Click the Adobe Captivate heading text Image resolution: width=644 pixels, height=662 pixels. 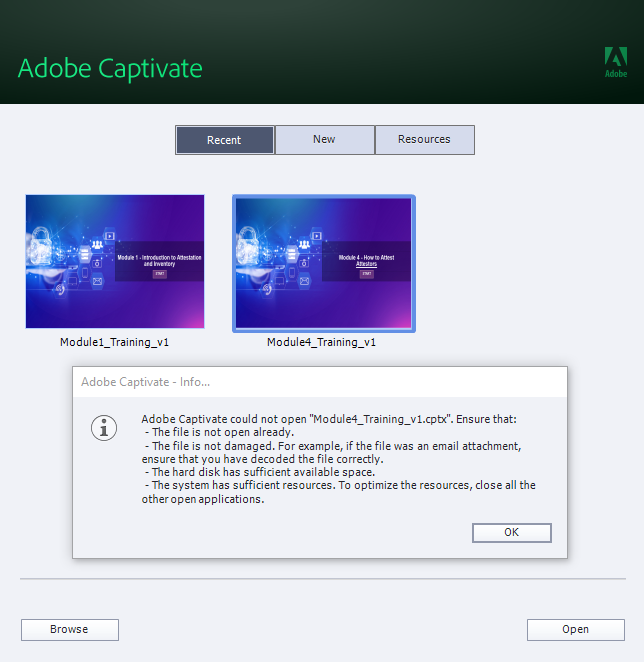[x=110, y=68]
